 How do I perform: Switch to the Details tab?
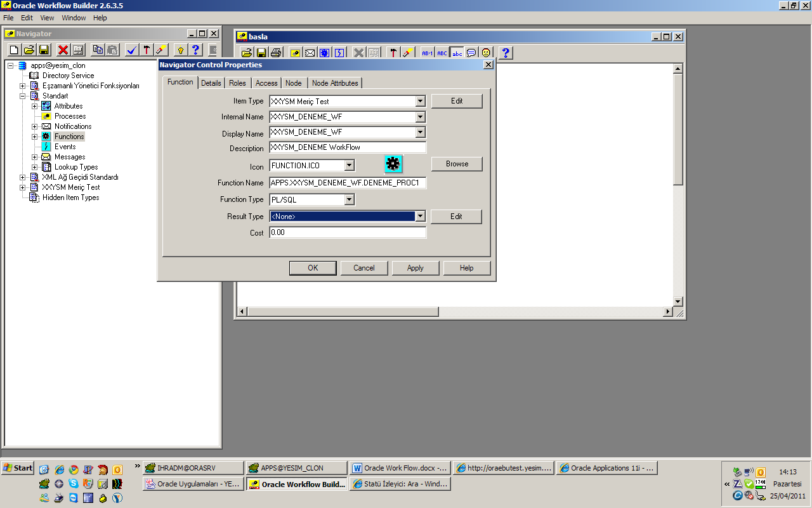coord(211,83)
